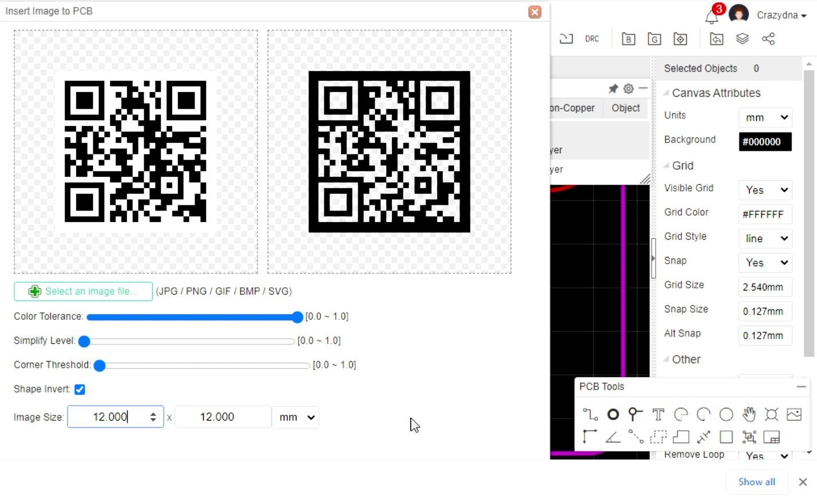Select the Center Arc tool in PCB Tools
Screen dimensions: 817x504
pos(704,414)
